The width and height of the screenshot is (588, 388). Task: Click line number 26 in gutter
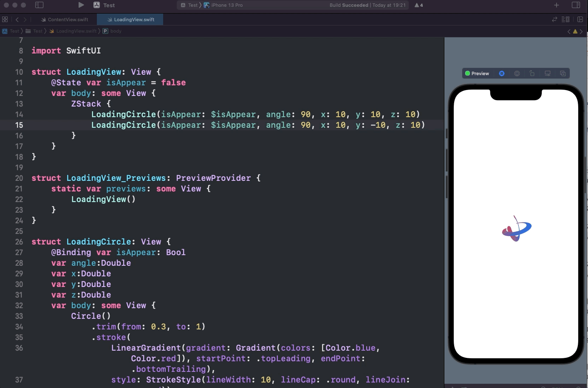[19, 242]
